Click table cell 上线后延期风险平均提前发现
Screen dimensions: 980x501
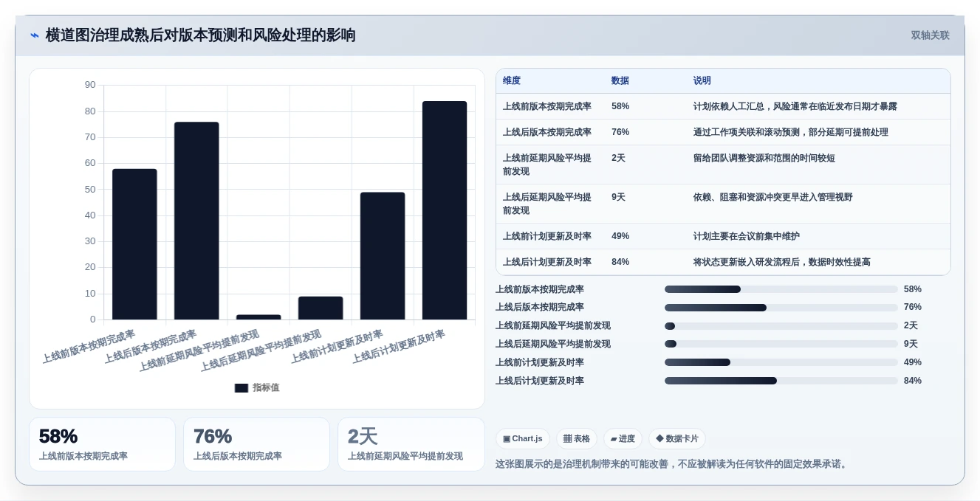547,204
